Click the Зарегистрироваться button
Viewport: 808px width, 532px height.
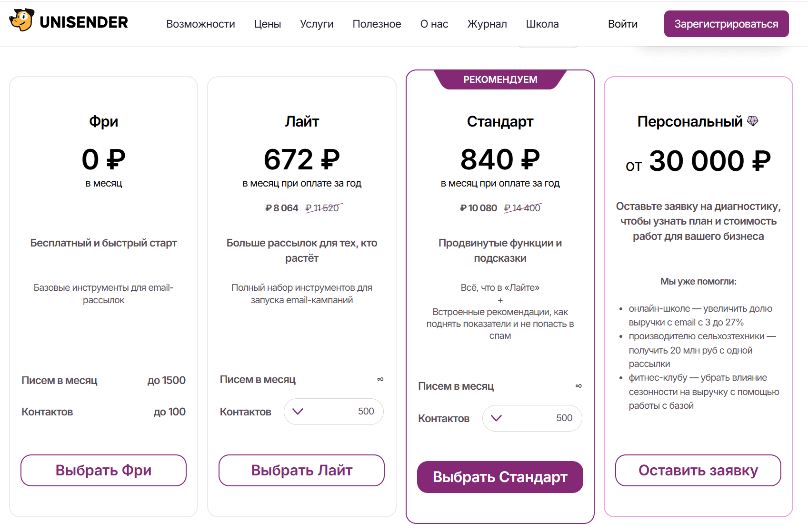pyautogui.click(x=727, y=24)
